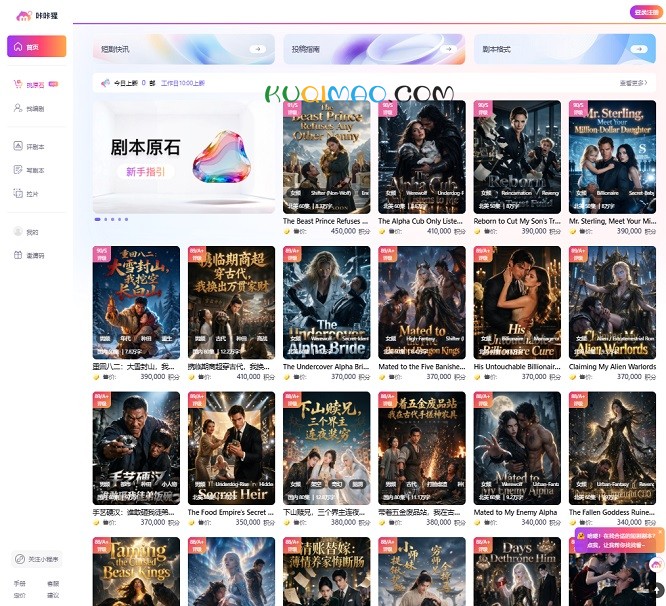666x606 pixels.
Task: Click the link icon inside 关注小程序
Action: (20, 559)
